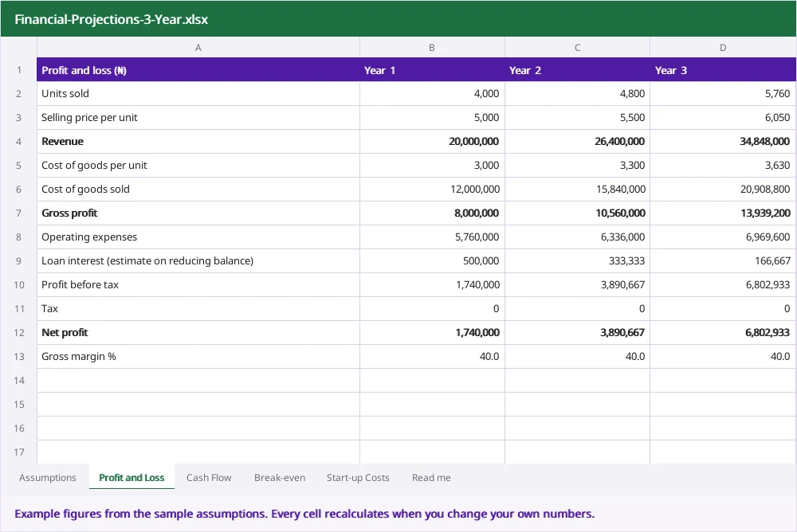Click Year 2 gross profit 10,560,000
The image size is (797, 532).
coord(577,213)
